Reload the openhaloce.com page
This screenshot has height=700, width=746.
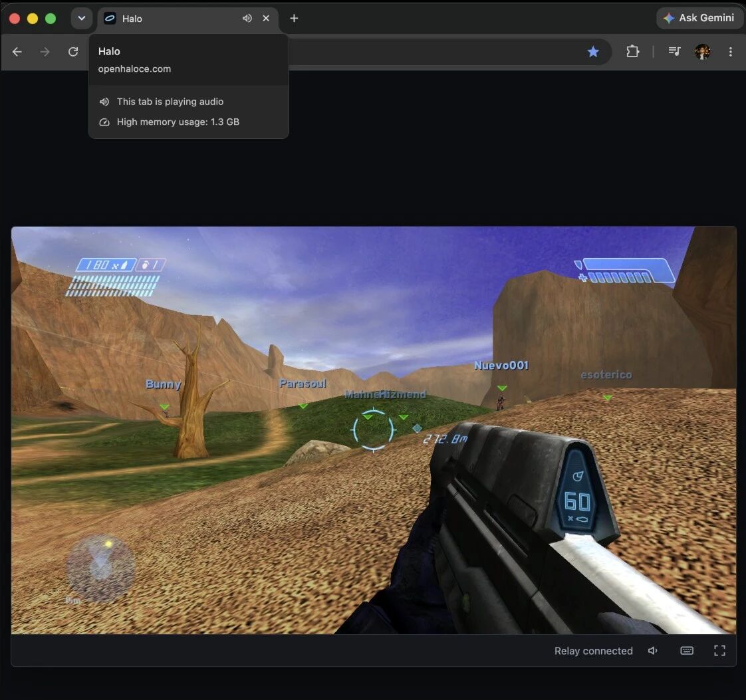point(72,52)
